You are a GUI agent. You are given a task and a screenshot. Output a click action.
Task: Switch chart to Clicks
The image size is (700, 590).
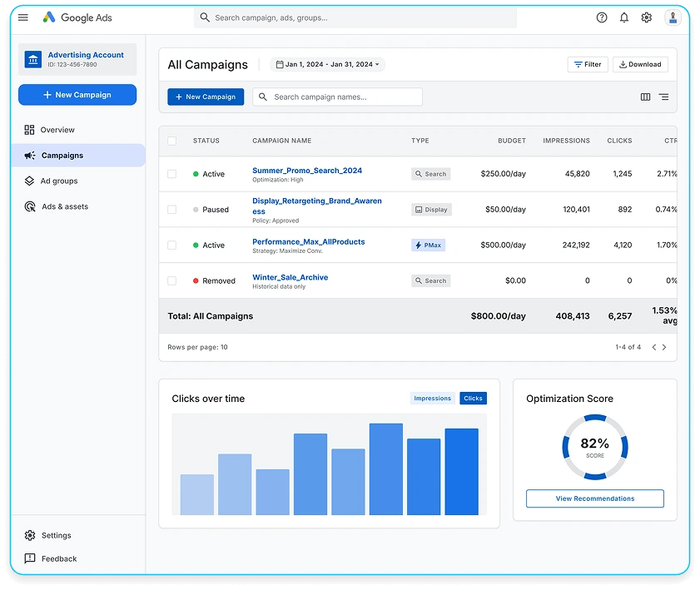tap(473, 398)
